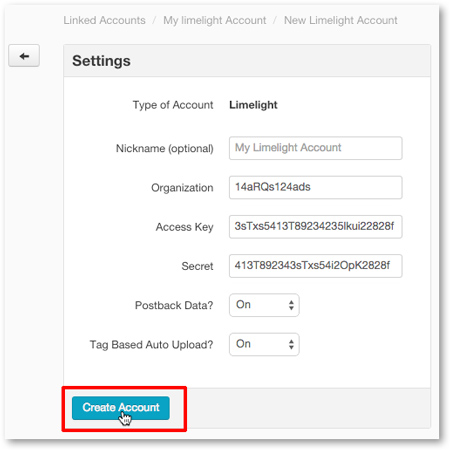Select the Secret input field
The height and width of the screenshot is (450, 450).
click(315, 266)
